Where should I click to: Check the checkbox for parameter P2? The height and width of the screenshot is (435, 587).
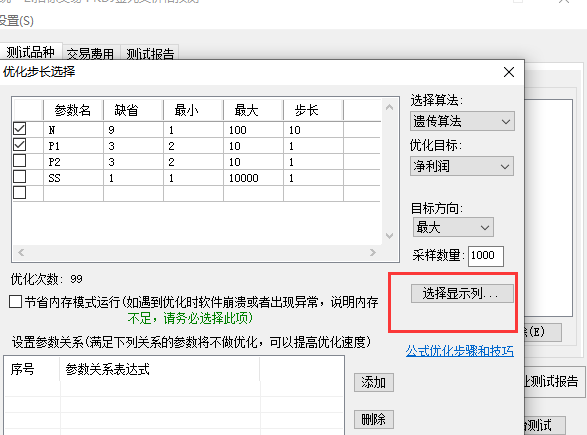coord(19,161)
